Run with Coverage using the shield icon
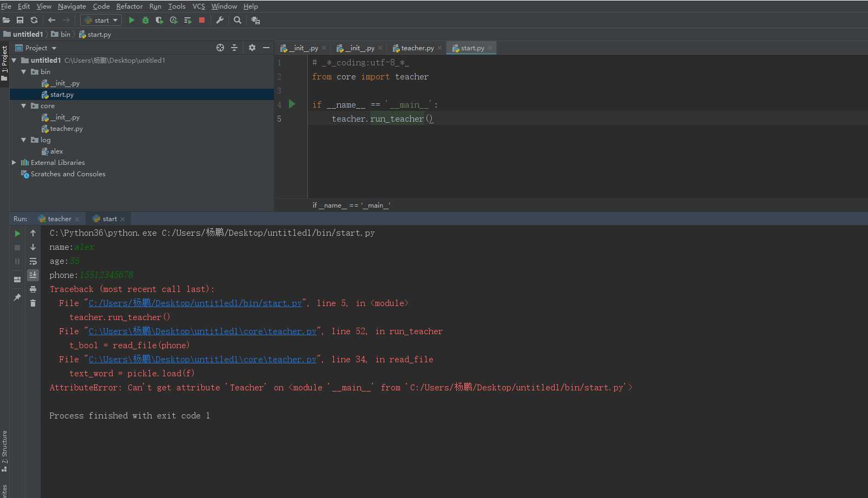 (159, 20)
